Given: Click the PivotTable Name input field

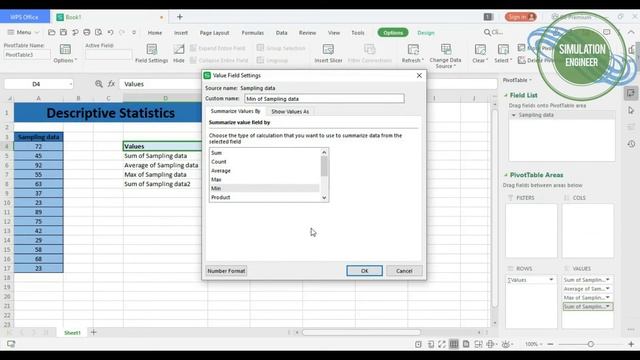Looking at the screenshot, I should point(27,55).
